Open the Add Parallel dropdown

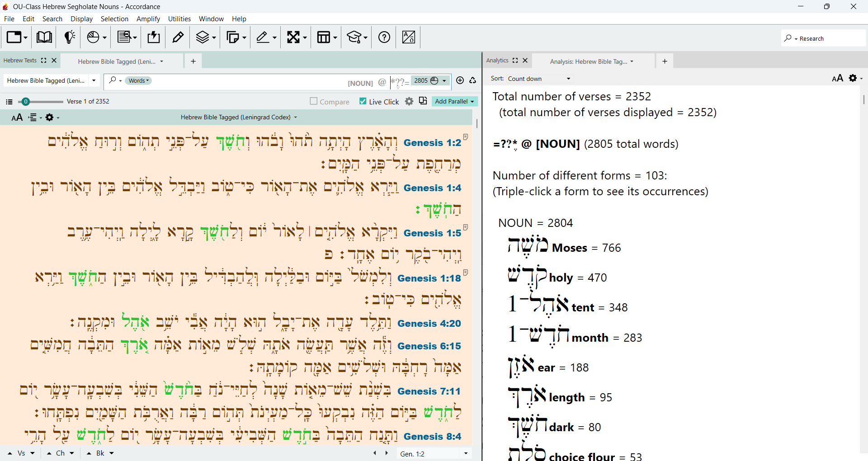pos(454,101)
